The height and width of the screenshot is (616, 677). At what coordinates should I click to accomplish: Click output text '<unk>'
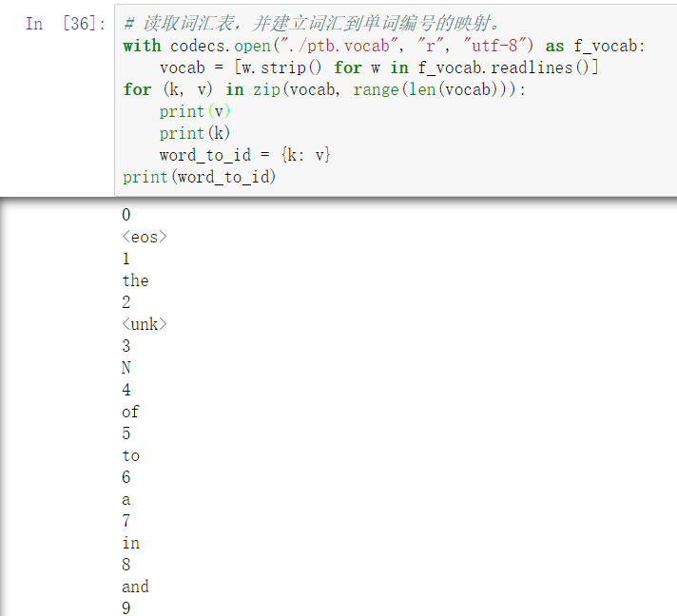[x=145, y=324]
